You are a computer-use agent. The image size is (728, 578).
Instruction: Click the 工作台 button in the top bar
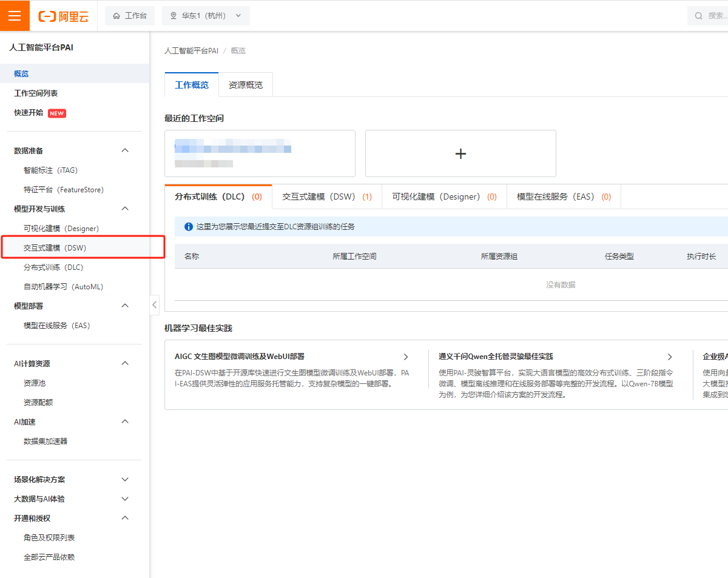point(130,16)
